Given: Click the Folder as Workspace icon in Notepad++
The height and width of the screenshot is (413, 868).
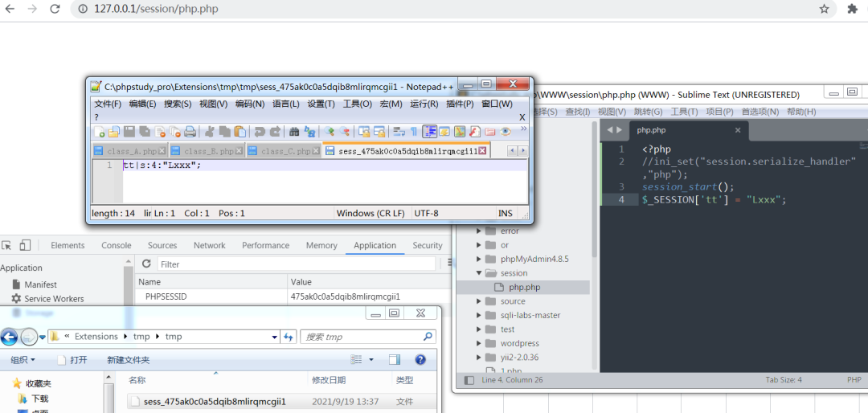Looking at the screenshot, I should click(490, 132).
